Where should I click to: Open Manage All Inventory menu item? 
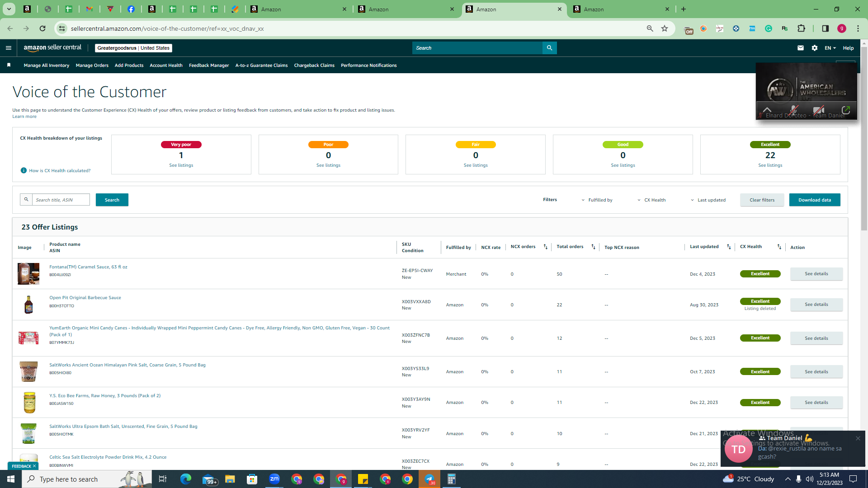47,66
